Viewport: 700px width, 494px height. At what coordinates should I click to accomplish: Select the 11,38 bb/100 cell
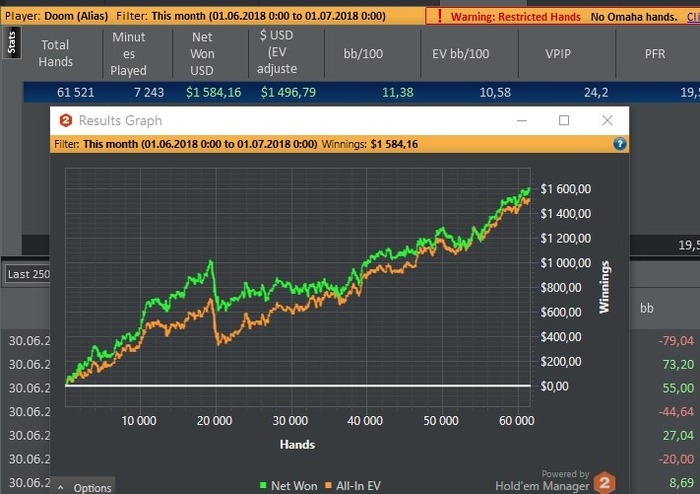[x=397, y=92]
